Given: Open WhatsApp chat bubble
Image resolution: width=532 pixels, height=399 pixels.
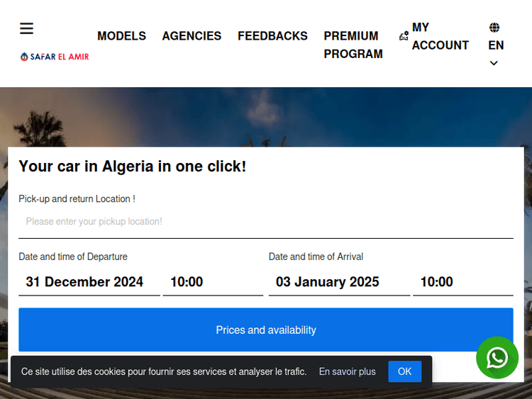Looking at the screenshot, I should point(497,358).
